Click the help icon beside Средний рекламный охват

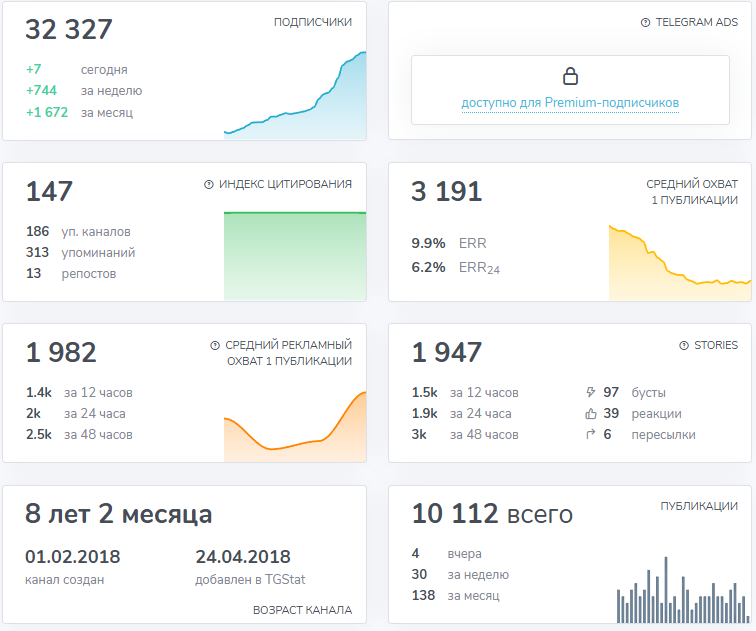215,345
